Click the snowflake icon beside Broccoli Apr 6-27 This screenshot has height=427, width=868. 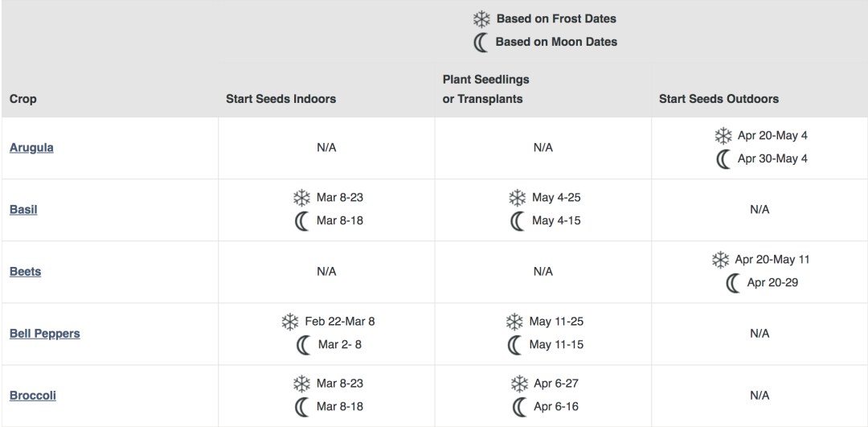518,384
